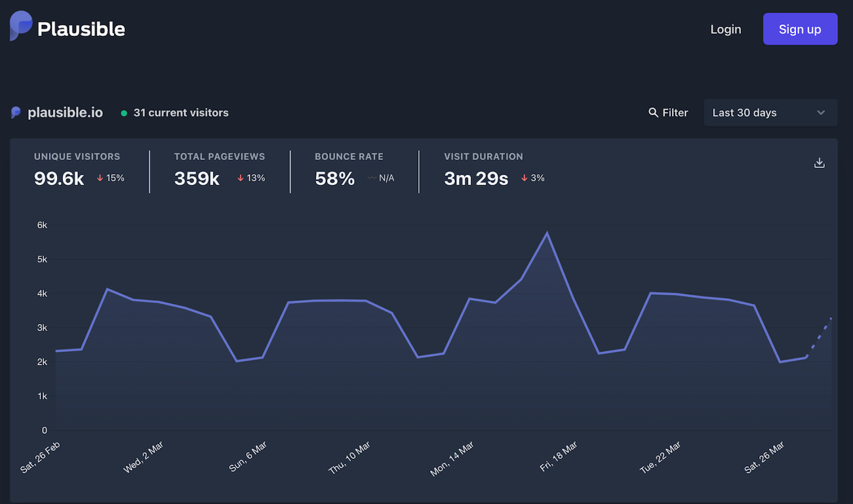This screenshot has height=504, width=853.
Task: Open the Login page
Action: 726,29
